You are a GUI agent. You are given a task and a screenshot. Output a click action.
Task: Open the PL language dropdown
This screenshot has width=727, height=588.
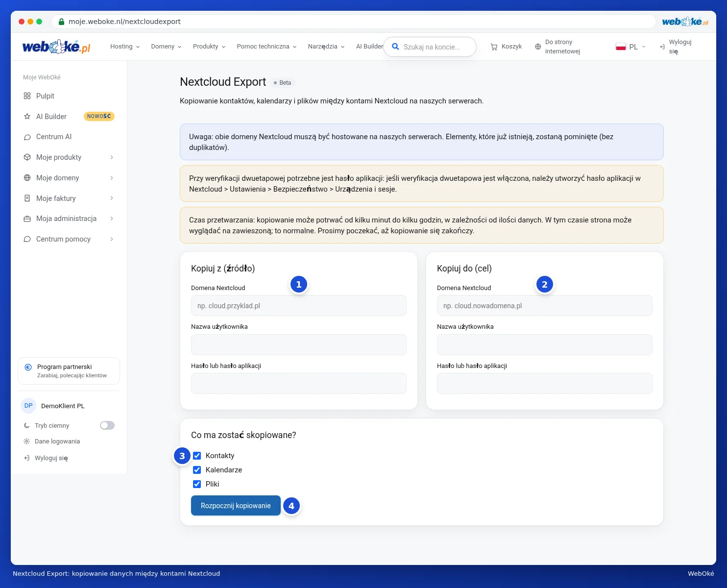point(631,47)
